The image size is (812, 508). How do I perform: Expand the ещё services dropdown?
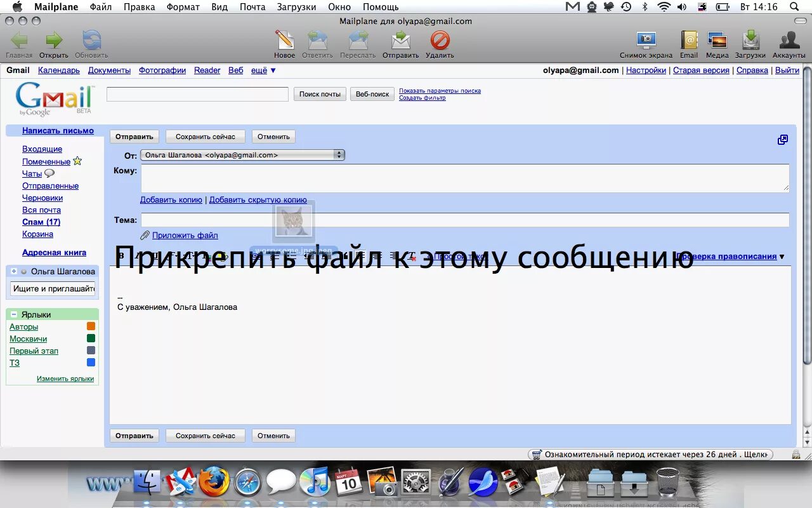tap(263, 70)
